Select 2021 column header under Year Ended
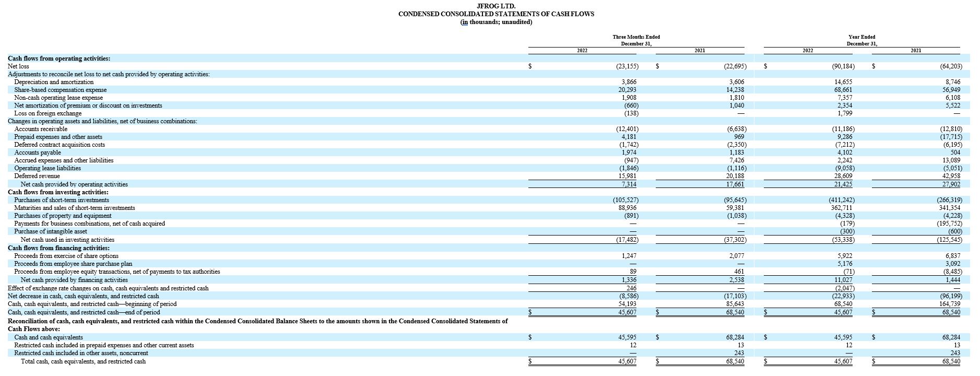 coord(916,51)
